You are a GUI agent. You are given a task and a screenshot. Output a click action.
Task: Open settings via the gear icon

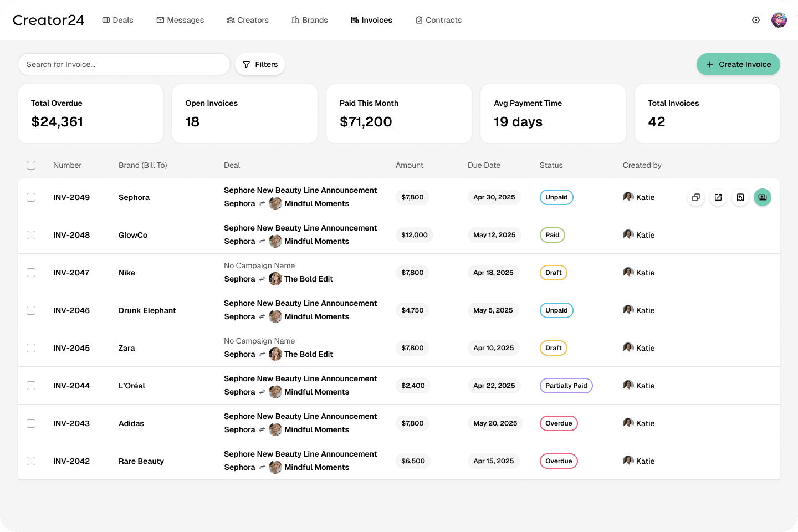pos(756,20)
